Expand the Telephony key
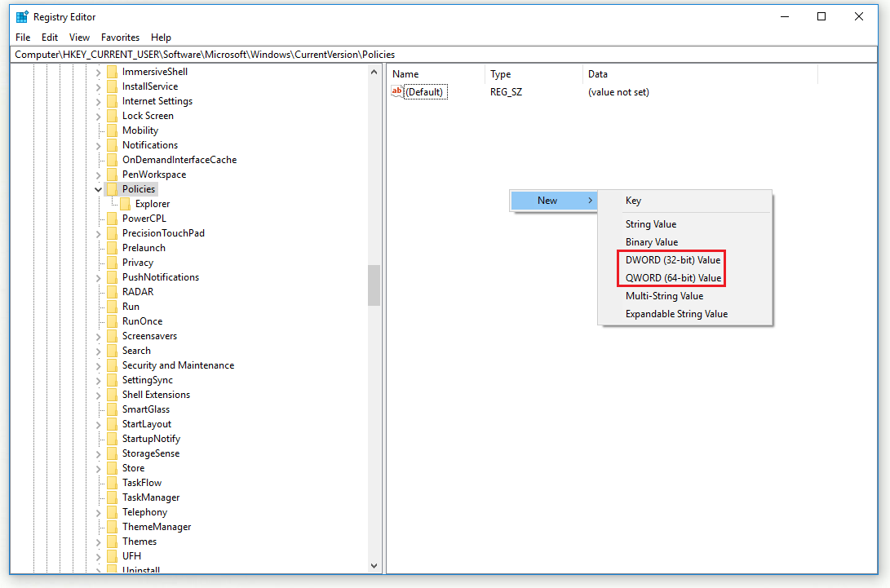This screenshot has width=890, height=588. [98, 512]
